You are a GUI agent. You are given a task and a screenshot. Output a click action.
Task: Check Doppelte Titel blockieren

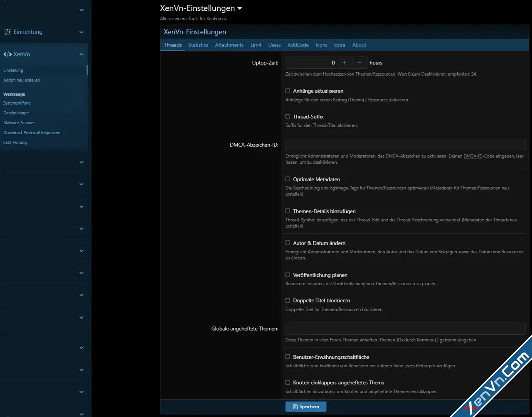(x=288, y=300)
